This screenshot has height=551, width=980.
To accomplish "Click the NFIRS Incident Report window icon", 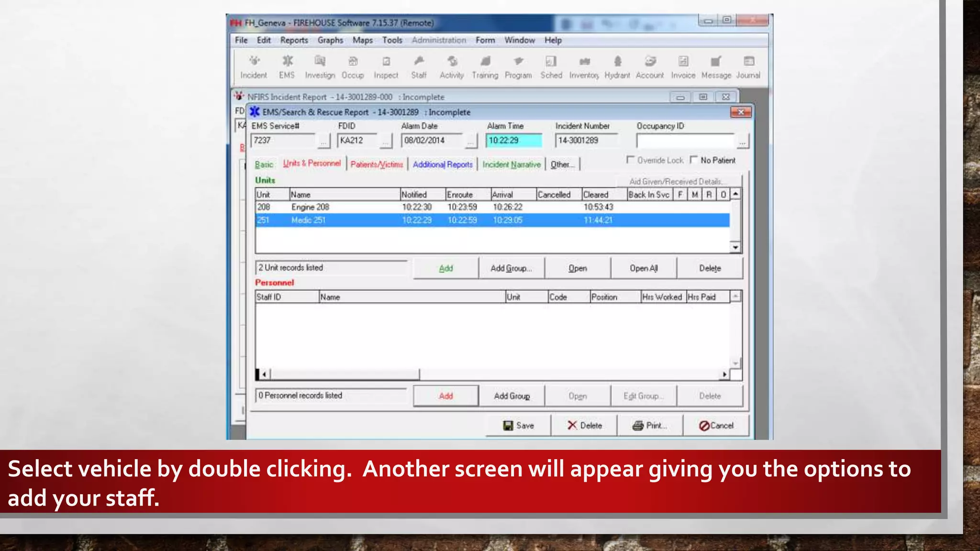I will coord(239,96).
